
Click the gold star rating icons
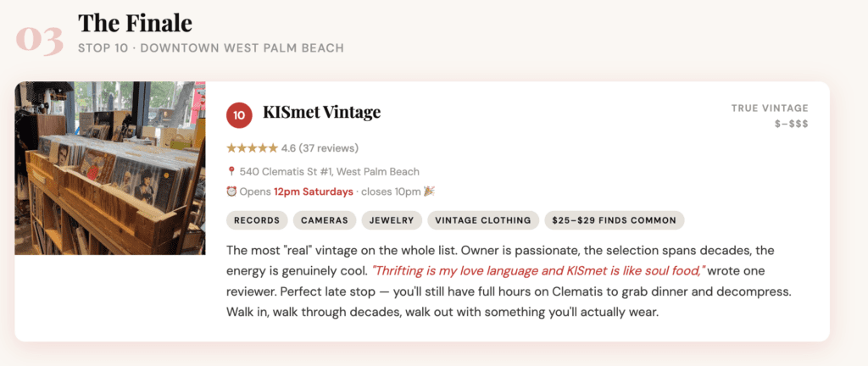pyautogui.click(x=252, y=148)
